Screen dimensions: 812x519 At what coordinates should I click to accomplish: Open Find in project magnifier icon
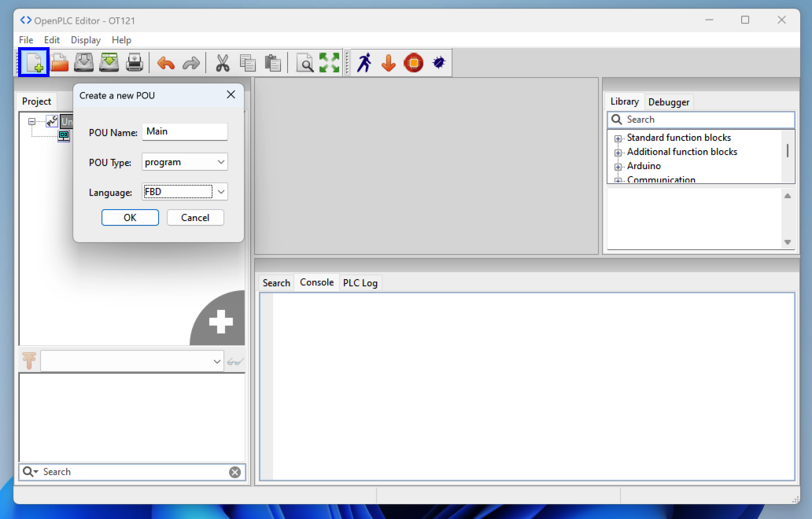(304, 63)
